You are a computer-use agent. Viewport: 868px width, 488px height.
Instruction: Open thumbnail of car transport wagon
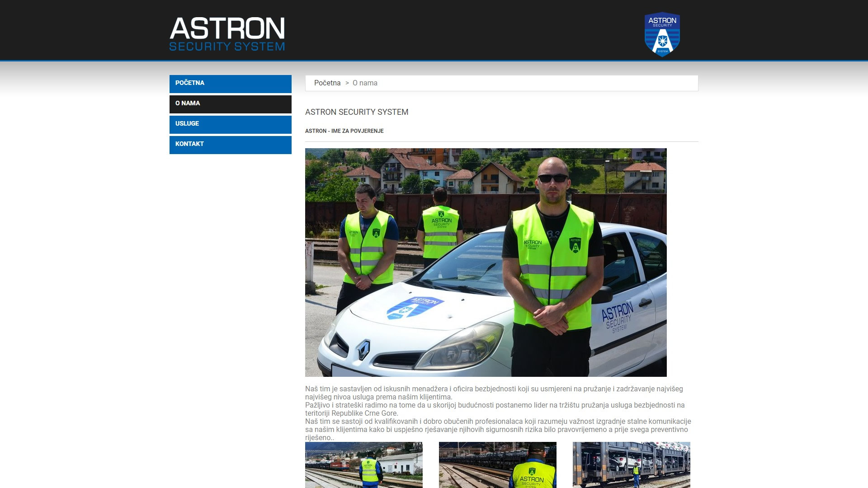(632, 465)
